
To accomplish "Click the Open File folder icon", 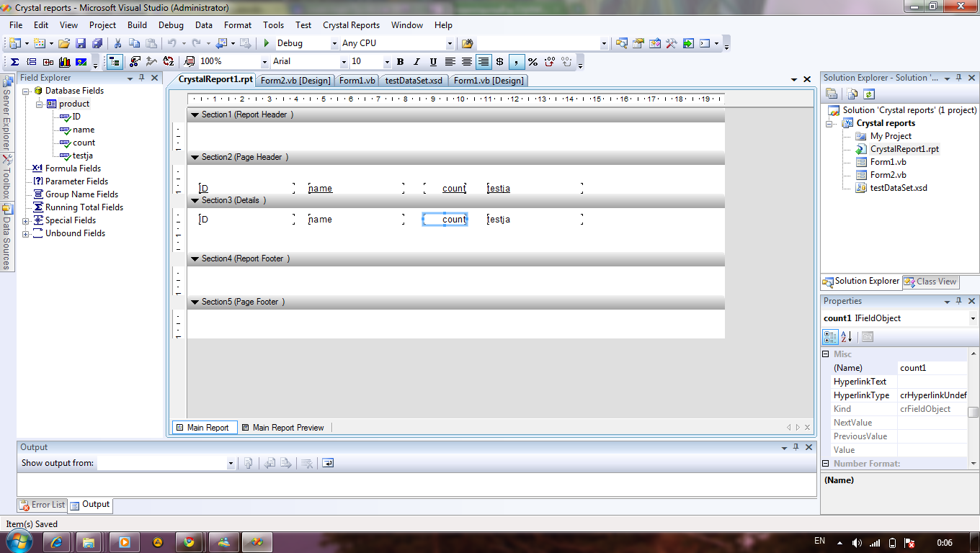I will tap(64, 43).
